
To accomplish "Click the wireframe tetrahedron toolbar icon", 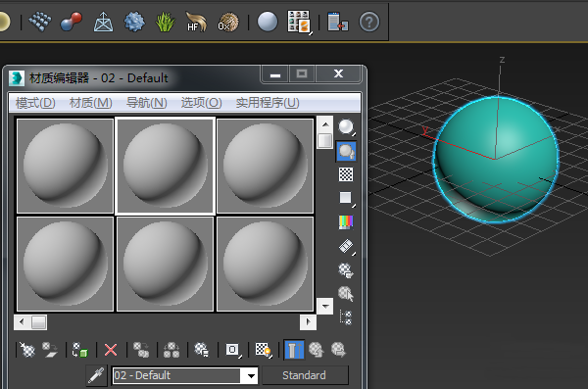I will (103, 22).
